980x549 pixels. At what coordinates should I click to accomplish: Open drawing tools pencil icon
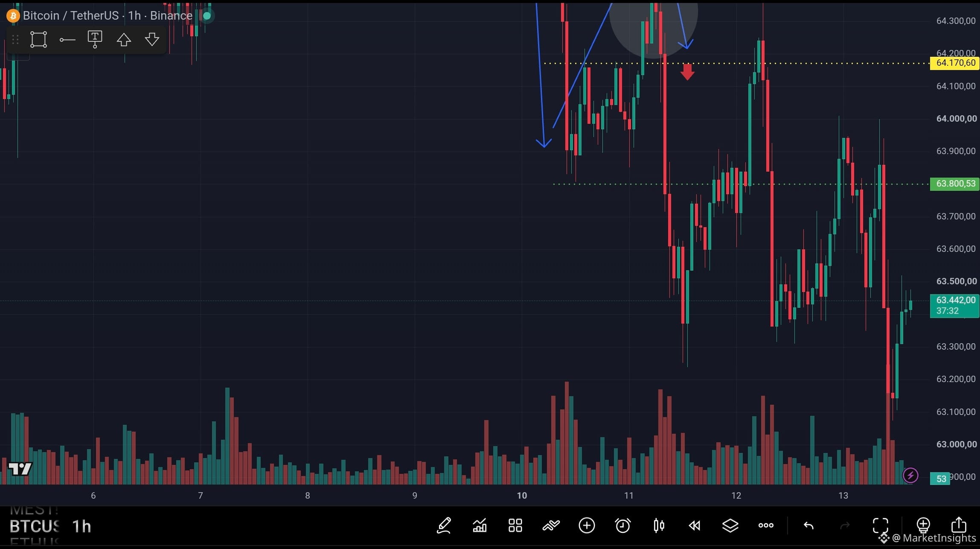[444, 526]
